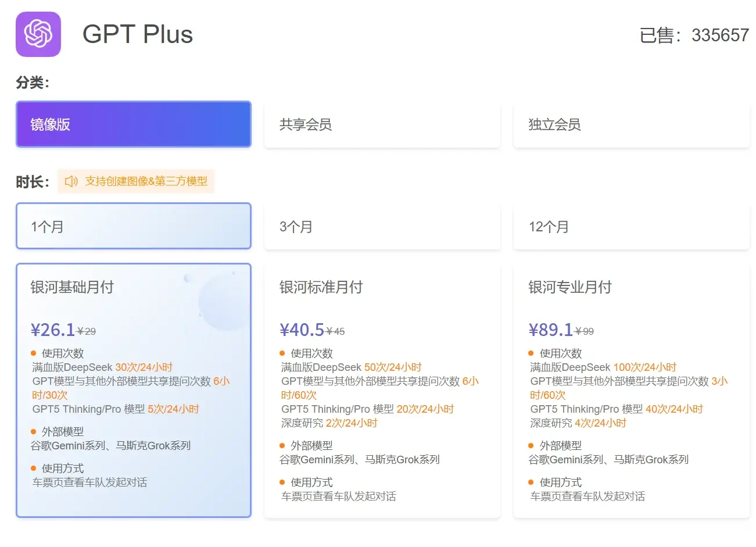Click the ¥26.1 price in the basic plan
The image size is (756, 547).
point(53,330)
